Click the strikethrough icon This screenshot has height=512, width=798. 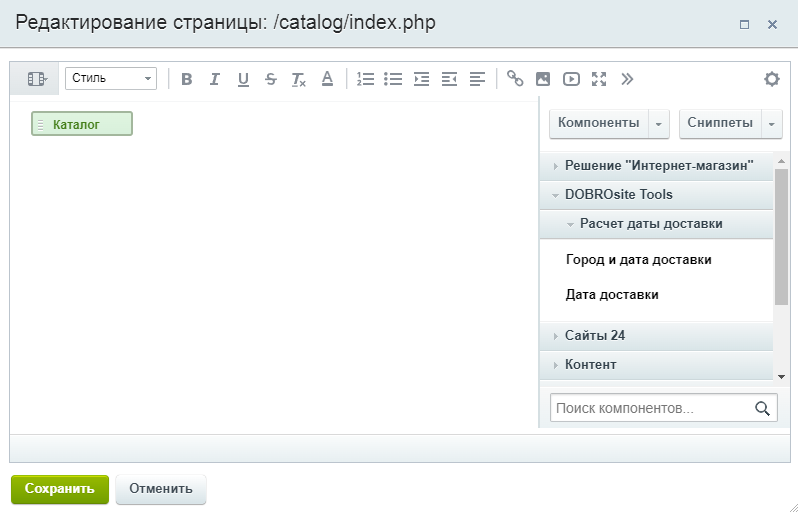coord(270,79)
